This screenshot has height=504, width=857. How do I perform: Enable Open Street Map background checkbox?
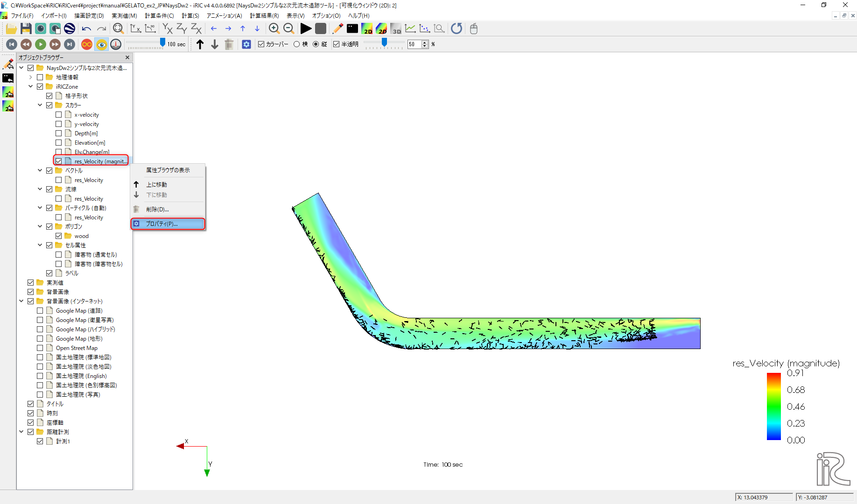[x=40, y=348]
